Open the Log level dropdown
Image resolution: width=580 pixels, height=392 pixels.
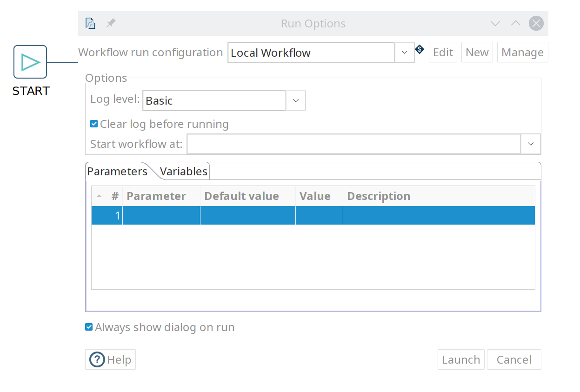tap(296, 100)
